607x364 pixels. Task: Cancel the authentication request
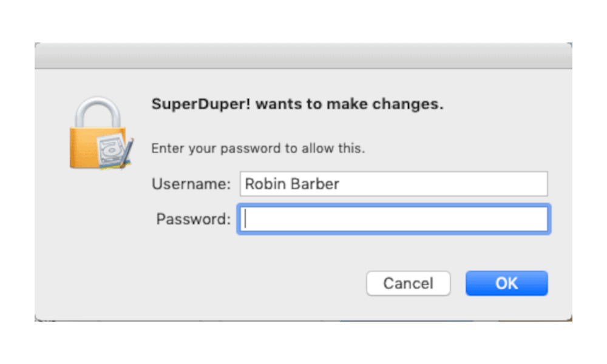pyautogui.click(x=409, y=283)
